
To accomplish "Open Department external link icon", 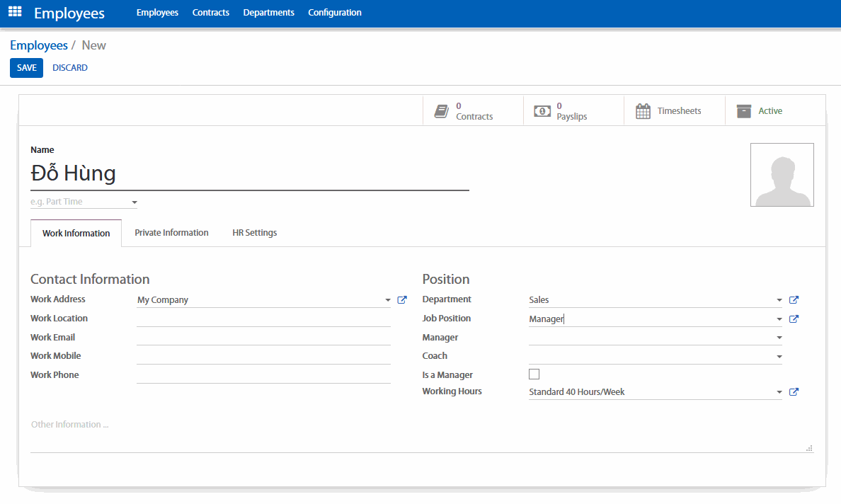I will click(x=794, y=300).
